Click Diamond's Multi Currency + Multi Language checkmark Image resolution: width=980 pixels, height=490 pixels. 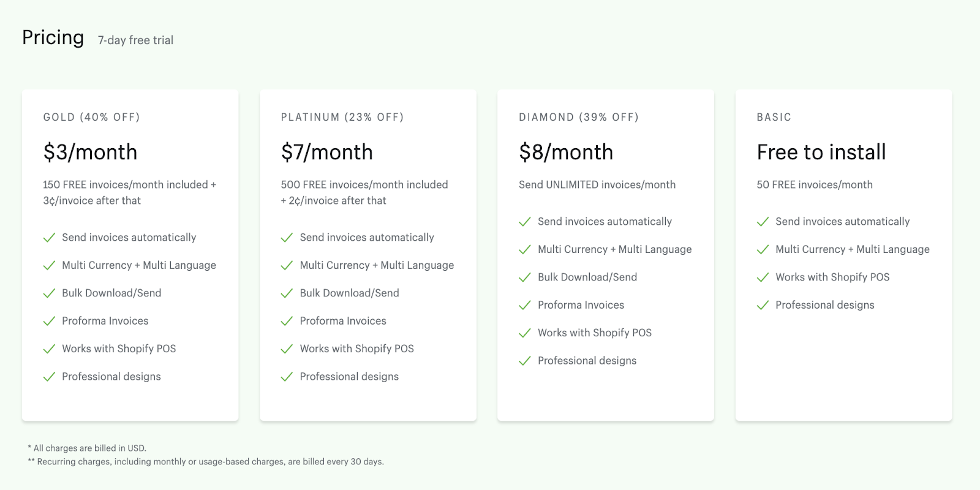525,250
